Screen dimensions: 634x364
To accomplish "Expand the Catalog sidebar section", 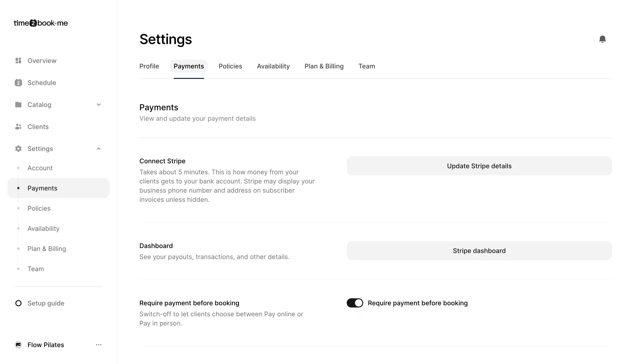I will click(x=99, y=105).
